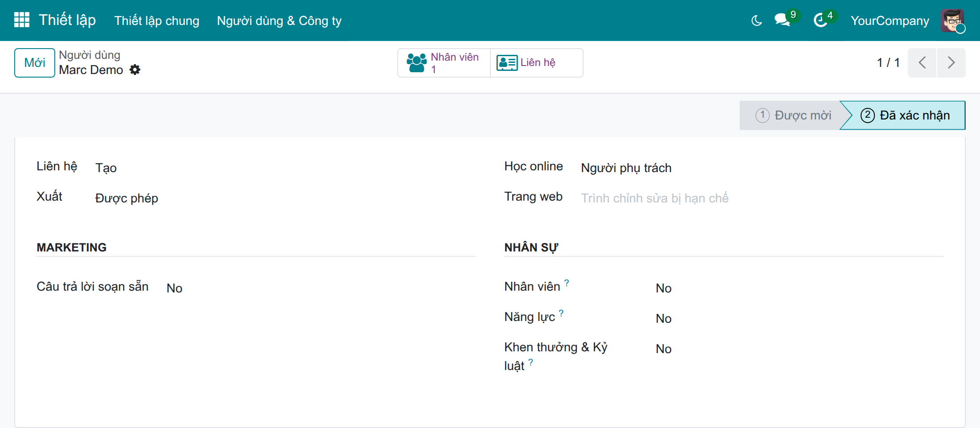Screen dimensions: 980x428
Task: Show help tooltip for Nhân viên field
Action: (x=567, y=283)
